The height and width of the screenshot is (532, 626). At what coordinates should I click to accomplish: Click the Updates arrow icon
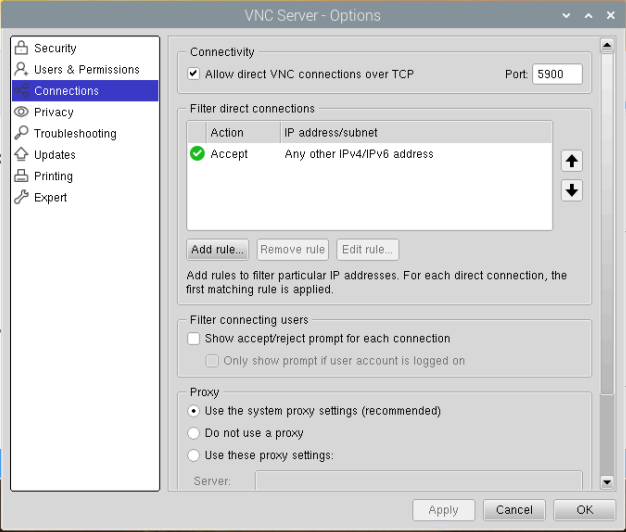point(21,154)
